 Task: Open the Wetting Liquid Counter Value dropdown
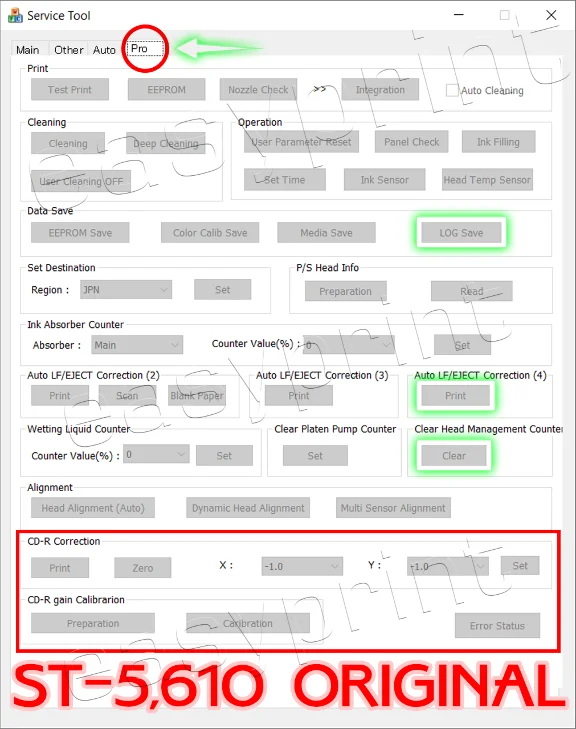click(x=156, y=454)
